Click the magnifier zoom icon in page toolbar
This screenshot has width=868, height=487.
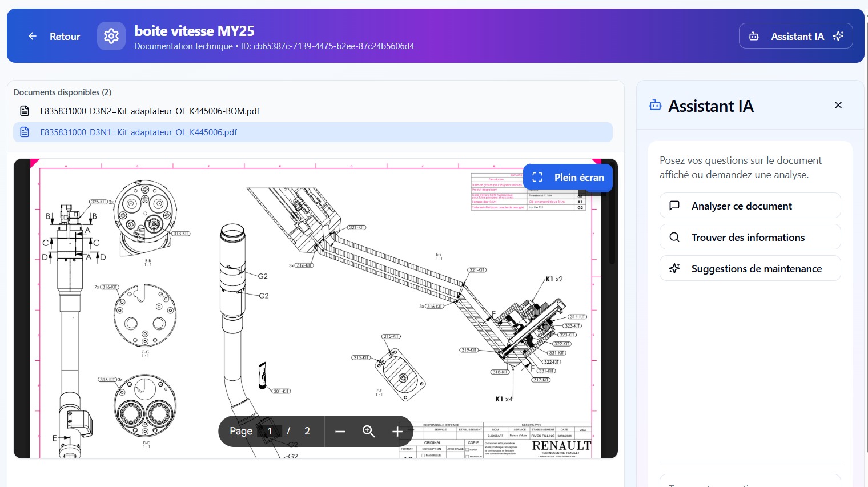tap(369, 432)
